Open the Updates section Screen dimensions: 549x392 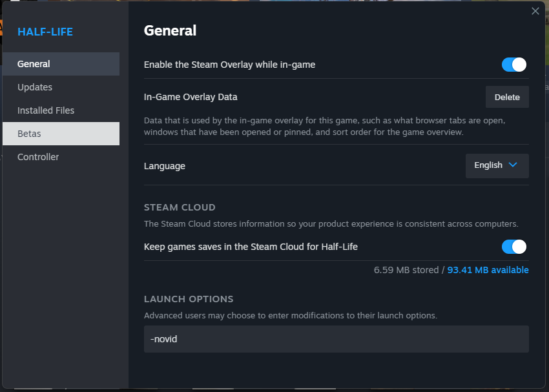click(x=61, y=87)
